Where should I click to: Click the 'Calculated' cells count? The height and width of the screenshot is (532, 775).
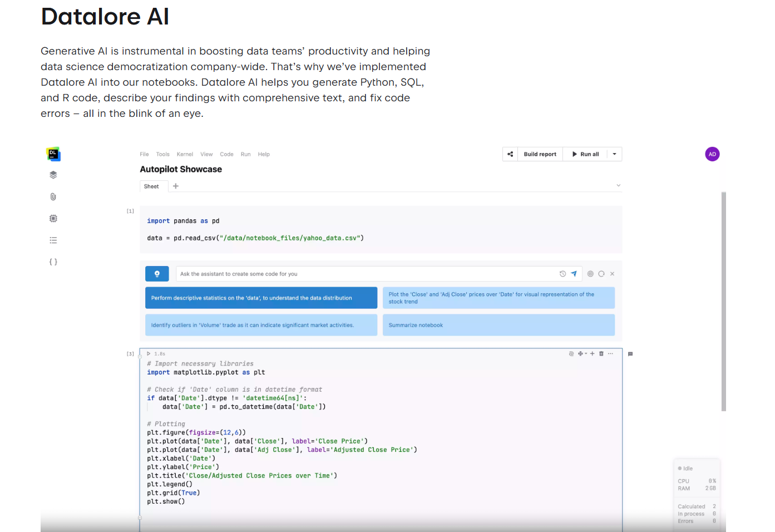(697, 506)
